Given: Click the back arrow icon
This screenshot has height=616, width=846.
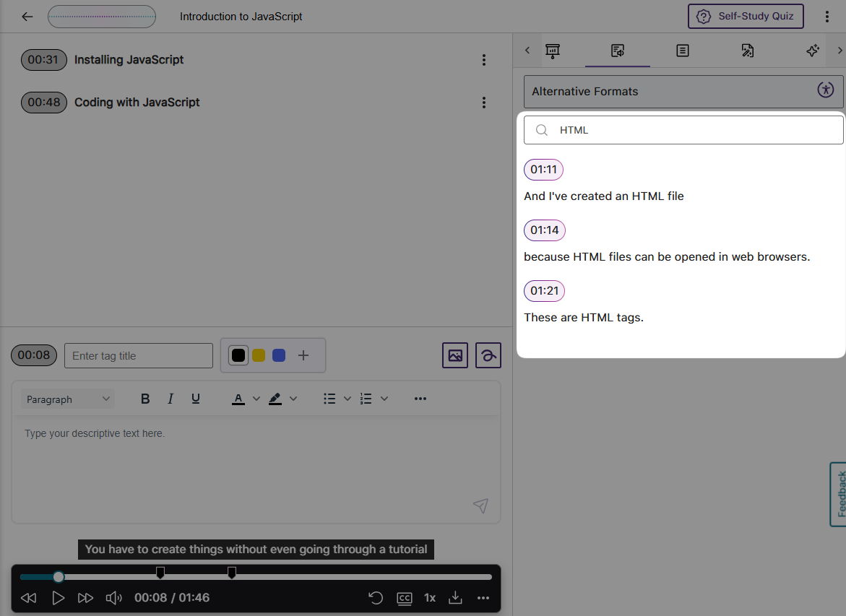Looking at the screenshot, I should click(27, 17).
